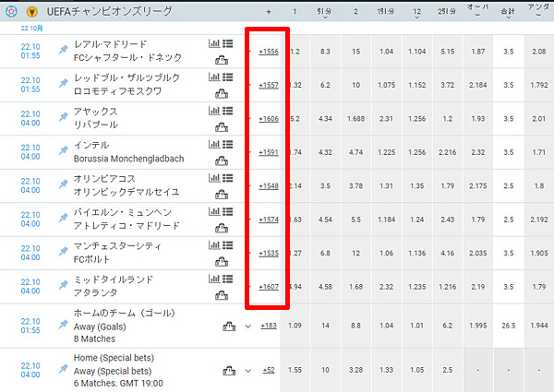Click the football category icon in header
Viewport: 554px width, 392px height.
(x=11, y=12)
